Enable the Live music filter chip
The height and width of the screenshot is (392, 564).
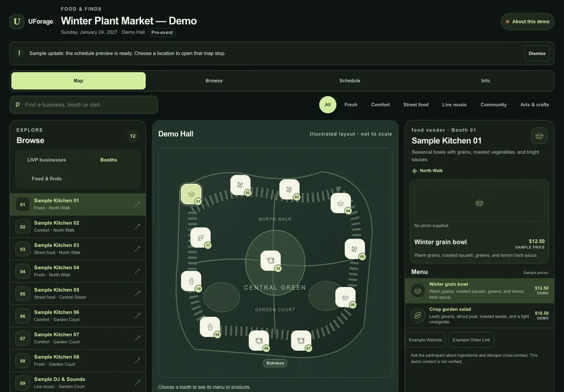(x=454, y=105)
